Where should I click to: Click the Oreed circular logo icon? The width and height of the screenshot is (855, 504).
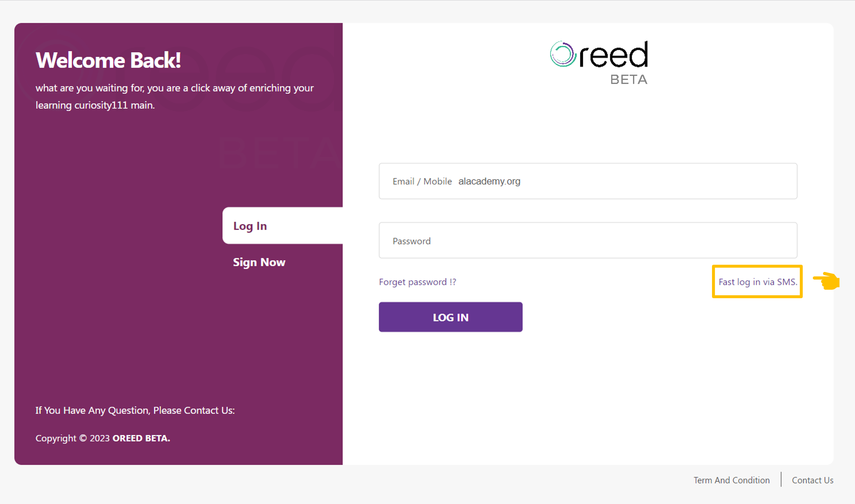563,54
